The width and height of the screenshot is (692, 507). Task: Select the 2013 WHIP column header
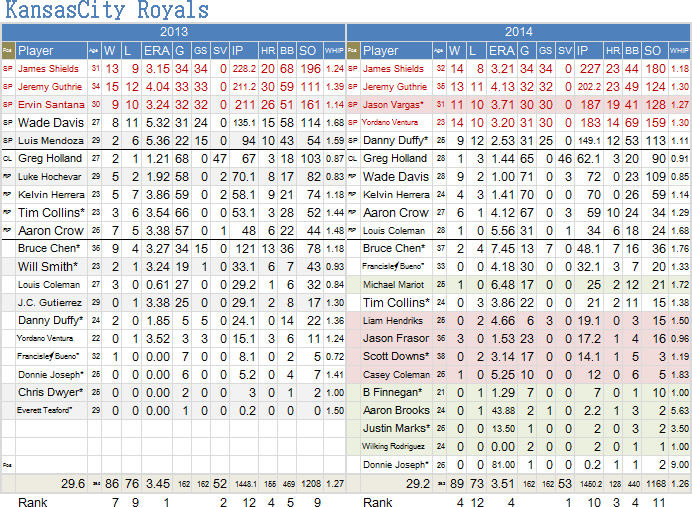click(x=334, y=51)
